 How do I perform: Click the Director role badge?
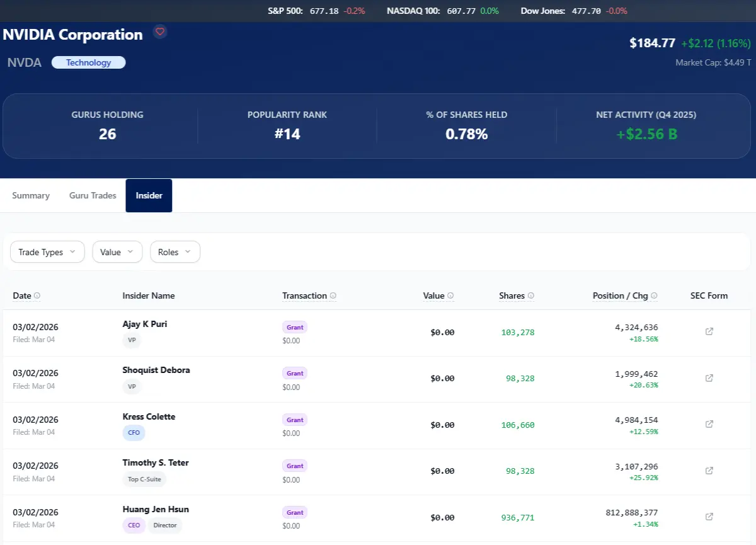[x=165, y=525]
